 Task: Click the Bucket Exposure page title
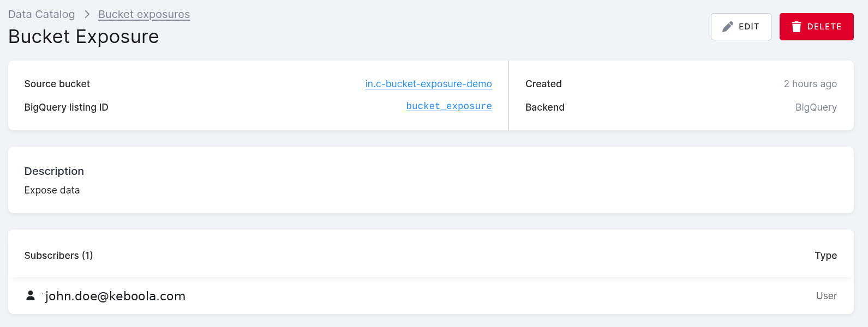click(83, 37)
